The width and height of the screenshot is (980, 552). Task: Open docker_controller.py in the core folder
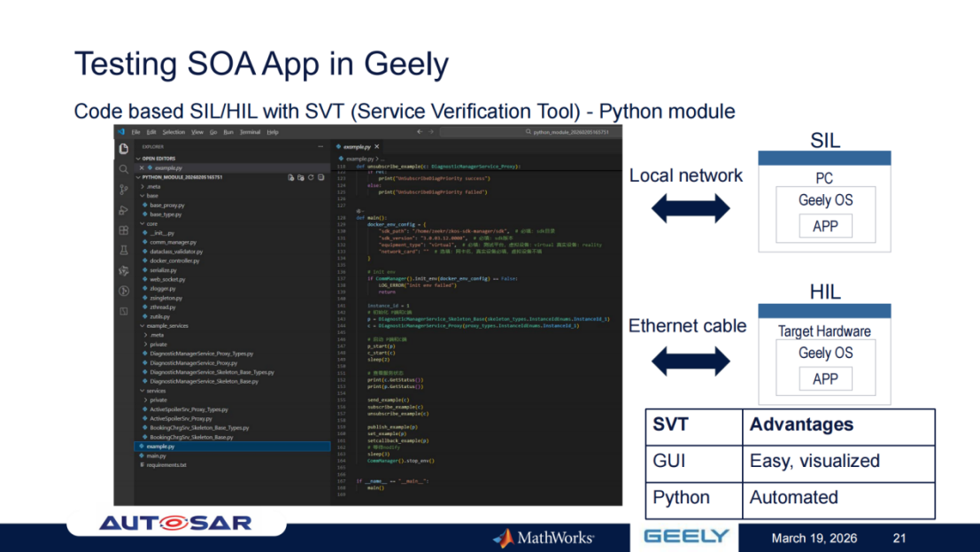point(174,260)
